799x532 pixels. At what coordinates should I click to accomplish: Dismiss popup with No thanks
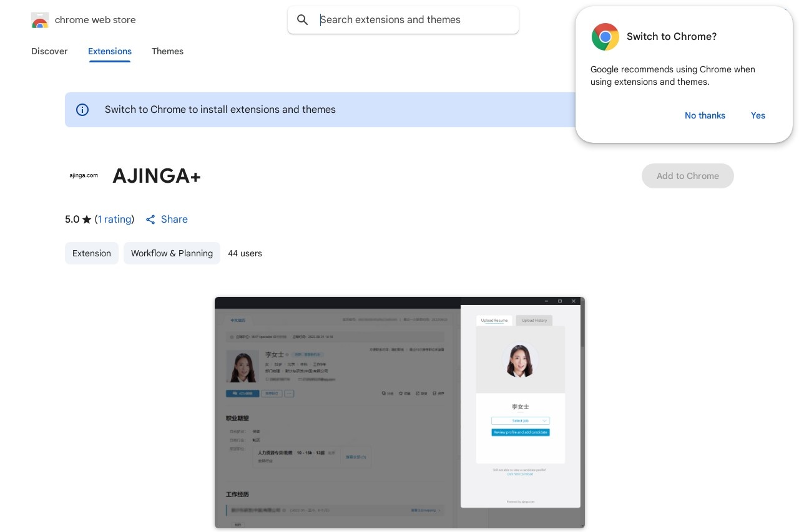pos(705,115)
